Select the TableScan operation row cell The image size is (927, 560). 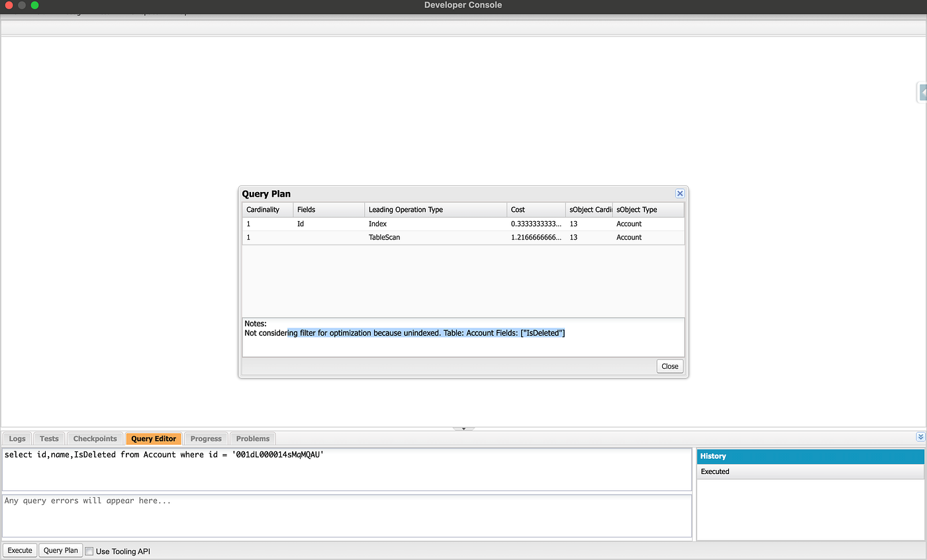click(436, 237)
